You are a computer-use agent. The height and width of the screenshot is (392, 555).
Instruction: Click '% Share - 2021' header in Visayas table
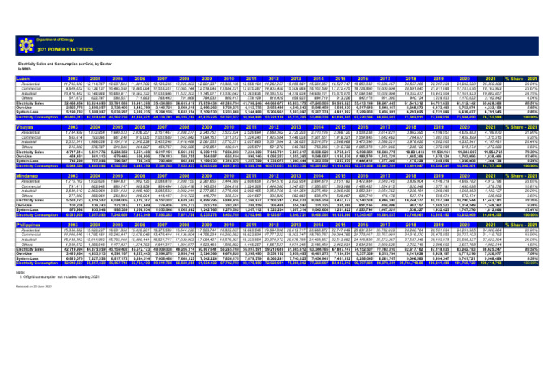[521, 127]
